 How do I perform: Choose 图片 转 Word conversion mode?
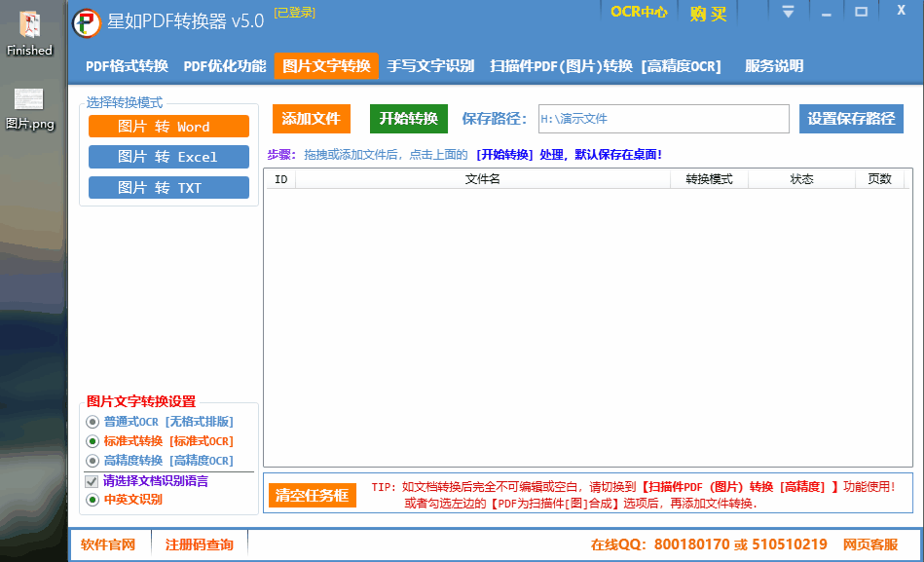[168, 127]
